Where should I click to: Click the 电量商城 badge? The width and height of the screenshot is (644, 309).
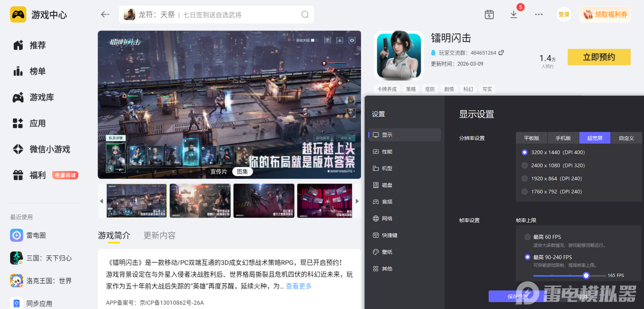[65, 175]
